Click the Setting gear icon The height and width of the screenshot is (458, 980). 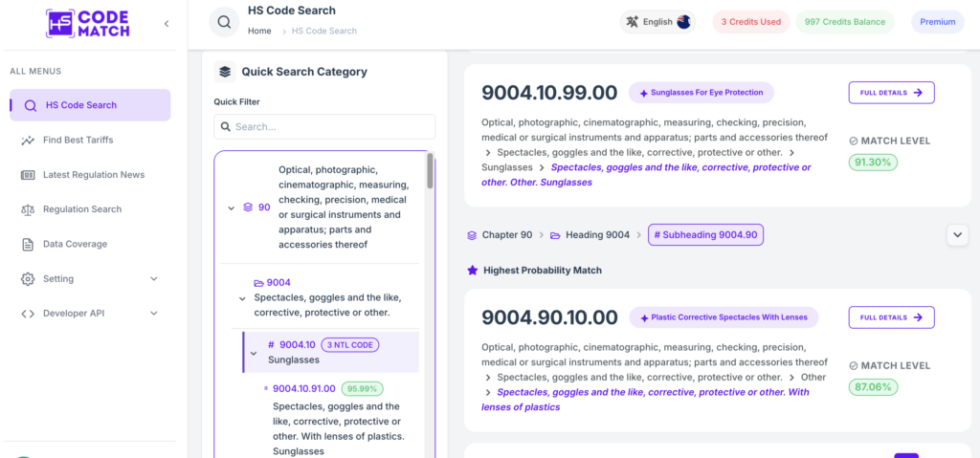coord(28,278)
